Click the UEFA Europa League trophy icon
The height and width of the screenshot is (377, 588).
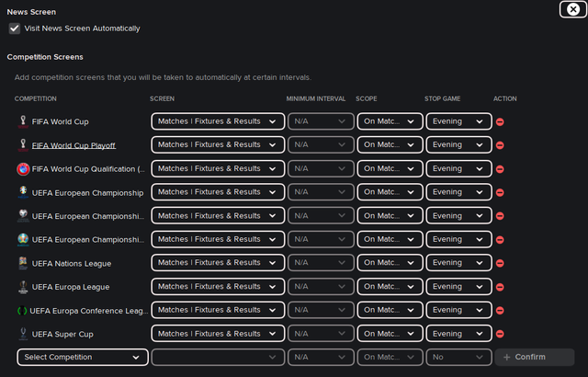click(x=23, y=287)
